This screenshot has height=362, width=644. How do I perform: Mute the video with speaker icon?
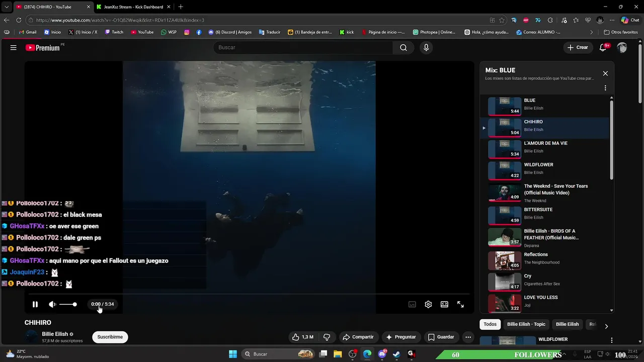(52, 304)
